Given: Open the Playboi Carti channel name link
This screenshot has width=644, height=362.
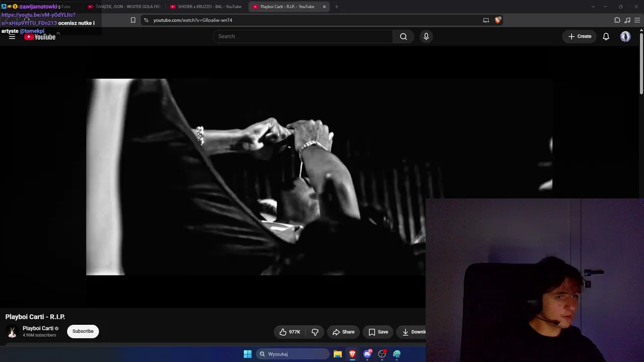Looking at the screenshot, I should [38, 328].
